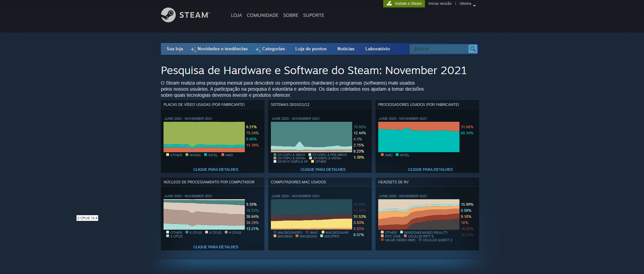Viewport: 644px width, 274px height.
Task: Click the iniciar sessão link
Action: tap(440, 3)
